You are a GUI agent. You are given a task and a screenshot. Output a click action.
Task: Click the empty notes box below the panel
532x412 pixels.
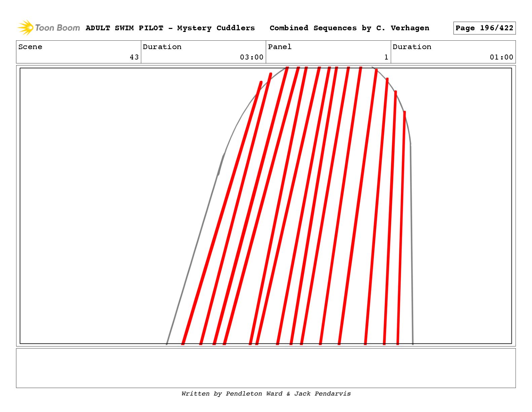pos(266,368)
